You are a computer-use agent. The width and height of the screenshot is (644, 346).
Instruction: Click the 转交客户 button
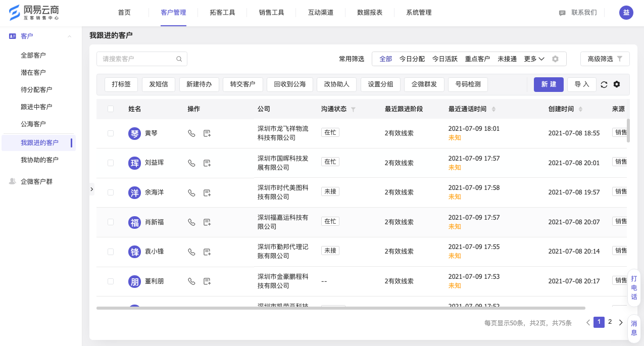242,84
